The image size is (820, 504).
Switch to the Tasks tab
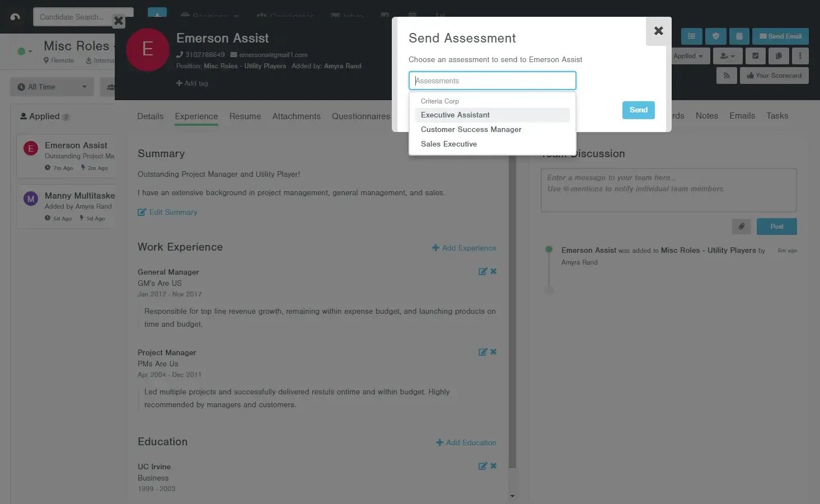777,116
